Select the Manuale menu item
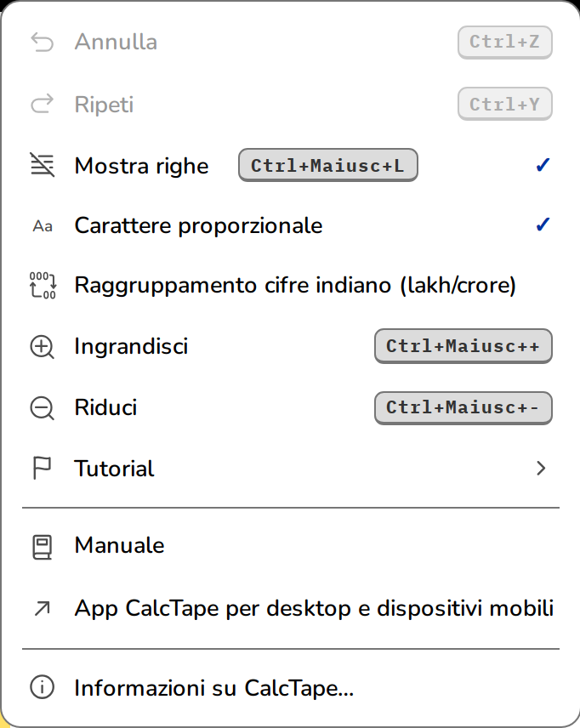This screenshot has height=728, width=580. (x=291, y=545)
